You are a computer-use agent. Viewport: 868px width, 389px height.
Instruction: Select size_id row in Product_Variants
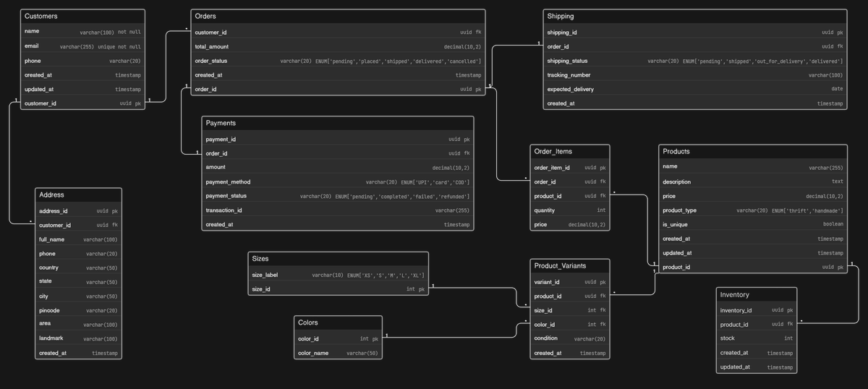pyautogui.click(x=570, y=310)
